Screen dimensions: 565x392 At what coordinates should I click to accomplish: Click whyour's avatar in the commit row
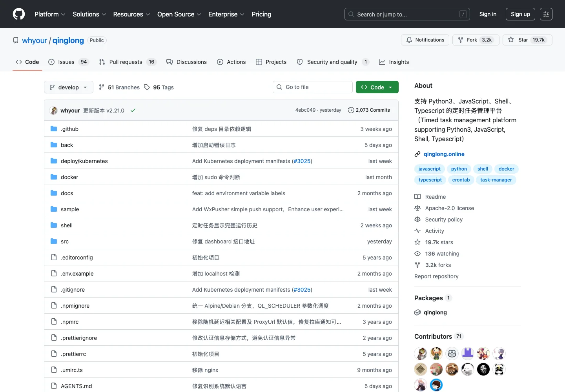[54, 111]
